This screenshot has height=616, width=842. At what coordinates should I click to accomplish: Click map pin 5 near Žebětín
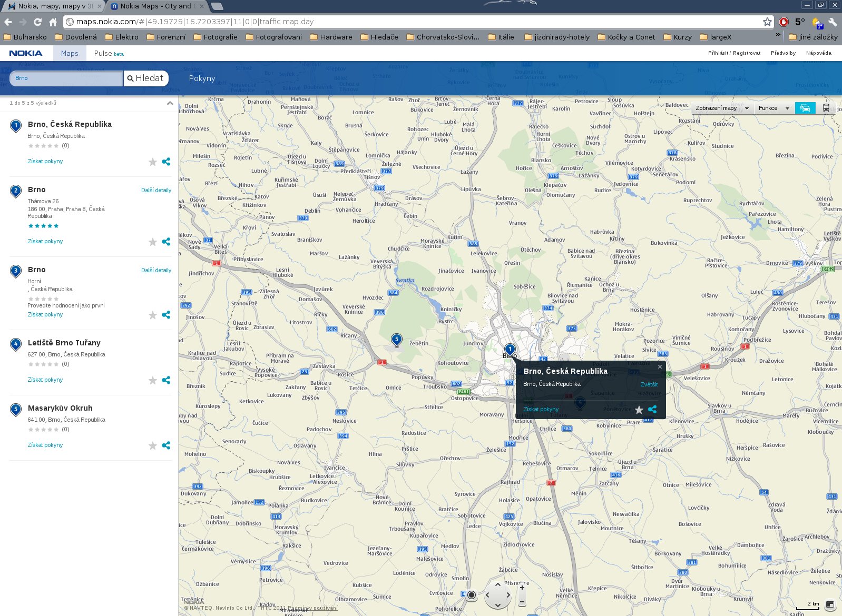click(x=397, y=340)
